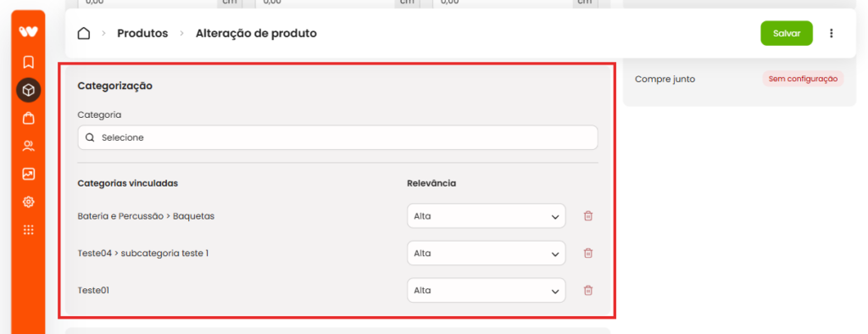This screenshot has width=868, height=334.
Task: Click the Salvar button
Action: coord(787,33)
